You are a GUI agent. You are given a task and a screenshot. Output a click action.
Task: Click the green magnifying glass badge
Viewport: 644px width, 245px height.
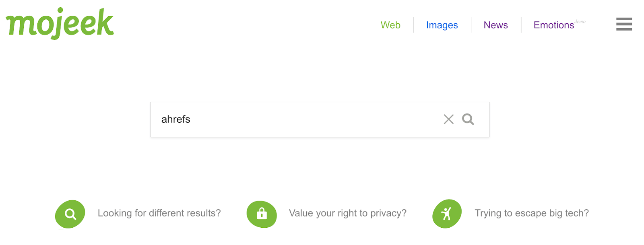[70, 214]
